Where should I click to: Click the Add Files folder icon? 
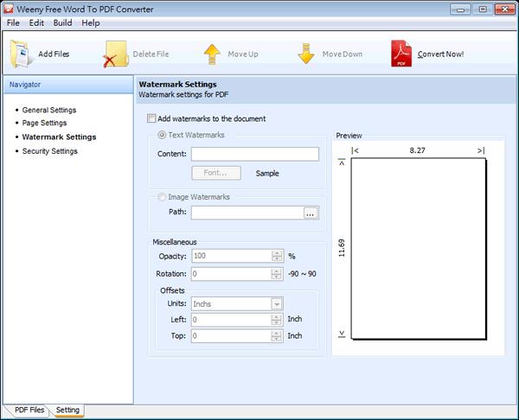click(21, 54)
